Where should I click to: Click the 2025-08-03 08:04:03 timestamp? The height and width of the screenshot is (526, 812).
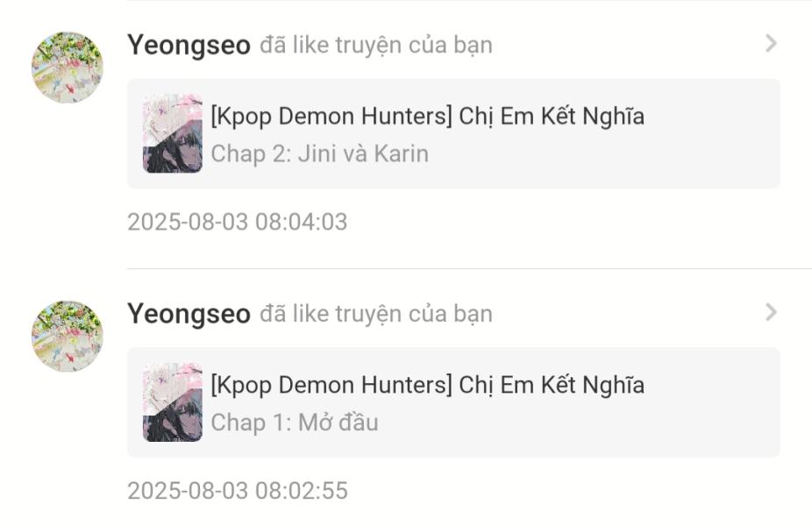pyautogui.click(x=238, y=222)
